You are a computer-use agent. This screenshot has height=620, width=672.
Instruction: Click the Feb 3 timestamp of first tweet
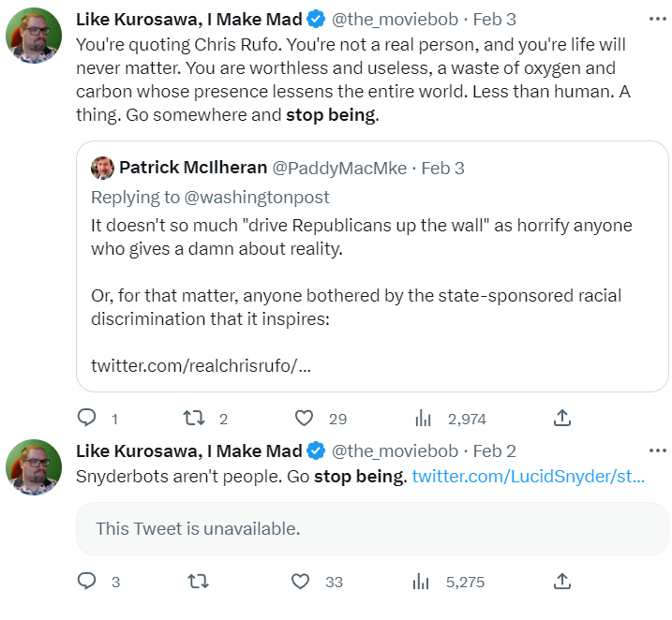[494, 19]
